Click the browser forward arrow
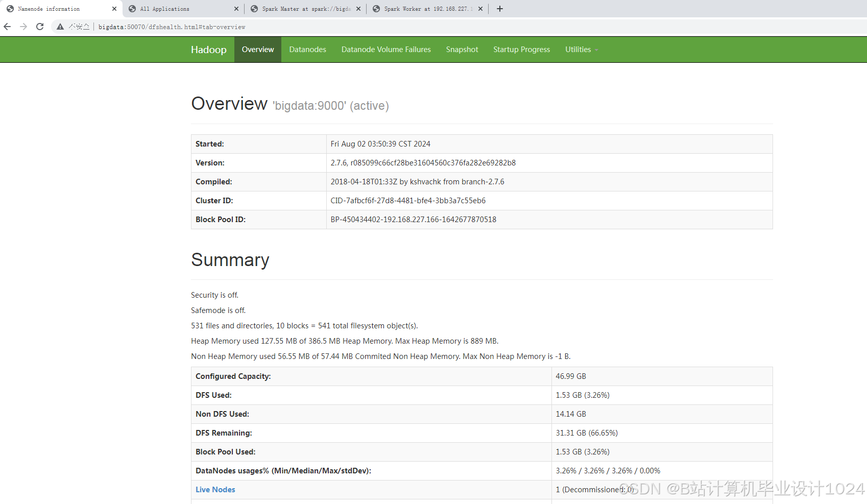 tap(23, 27)
